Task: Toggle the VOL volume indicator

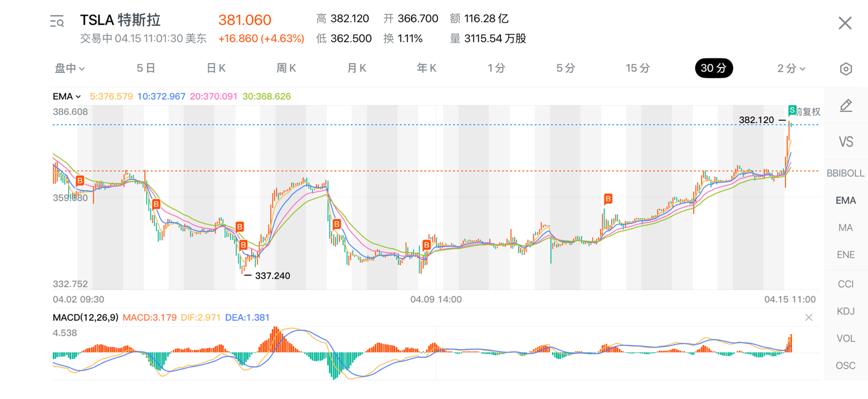Action: pos(845,338)
